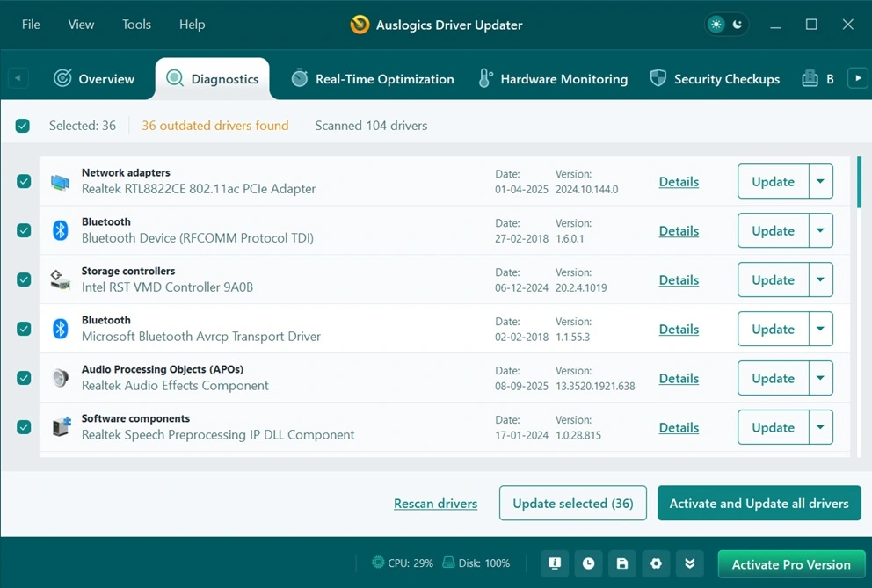The width and height of the screenshot is (872, 588).
Task: Click the Audio Processing Objects speaker icon
Action: click(x=60, y=378)
